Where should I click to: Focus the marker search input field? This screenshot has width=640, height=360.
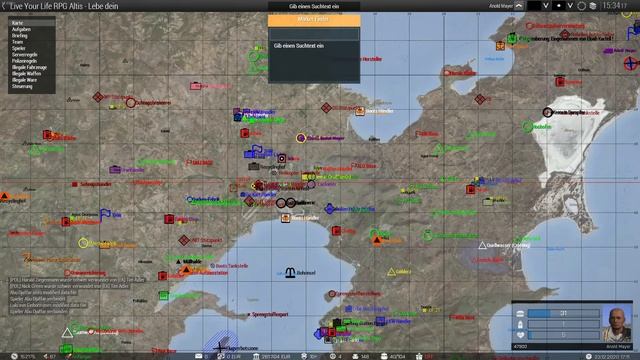click(314, 34)
